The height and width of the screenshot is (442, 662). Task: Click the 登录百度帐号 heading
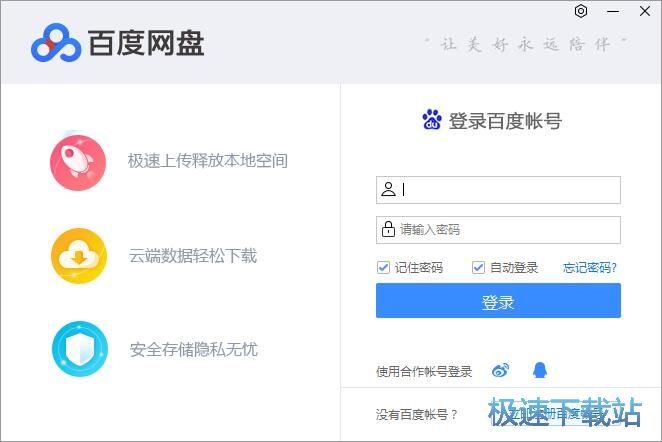pyautogui.click(x=505, y=121)
